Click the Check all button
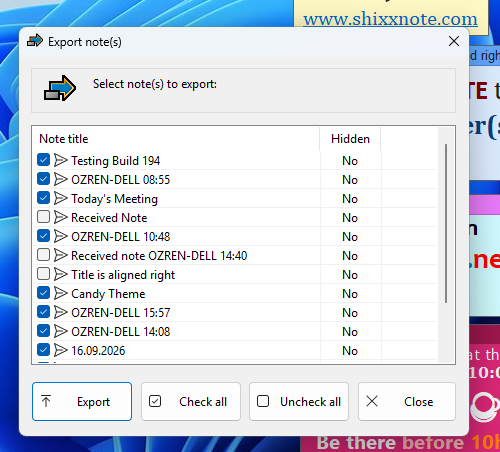This screenshot has height=452, width=500. coord(191,401)
